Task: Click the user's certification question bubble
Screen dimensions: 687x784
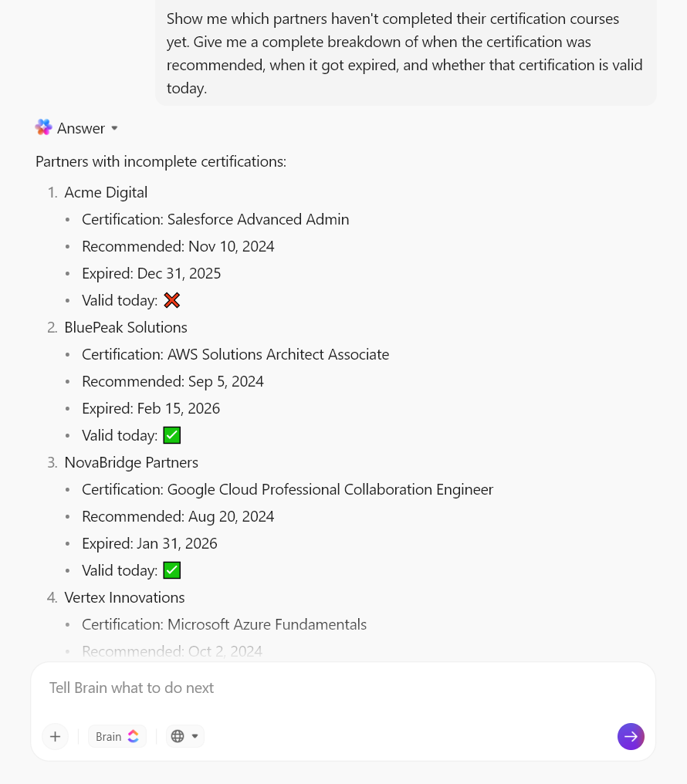Action: point(404,53)
